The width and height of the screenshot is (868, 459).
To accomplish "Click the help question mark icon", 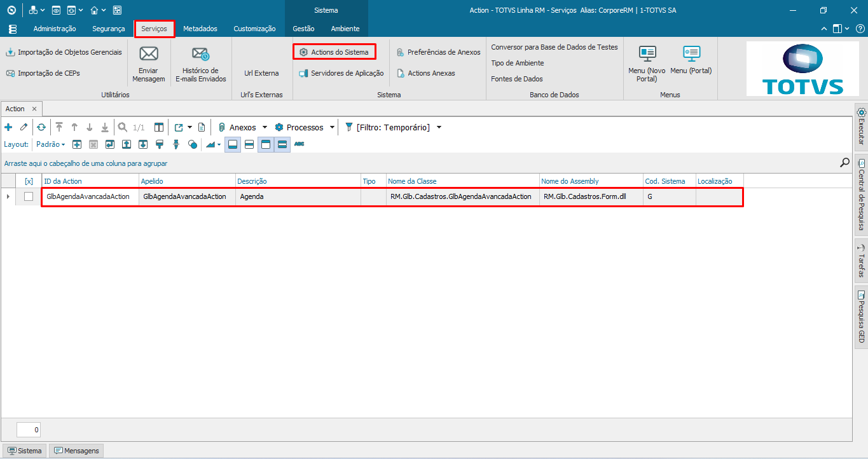I will coord(859,29).
